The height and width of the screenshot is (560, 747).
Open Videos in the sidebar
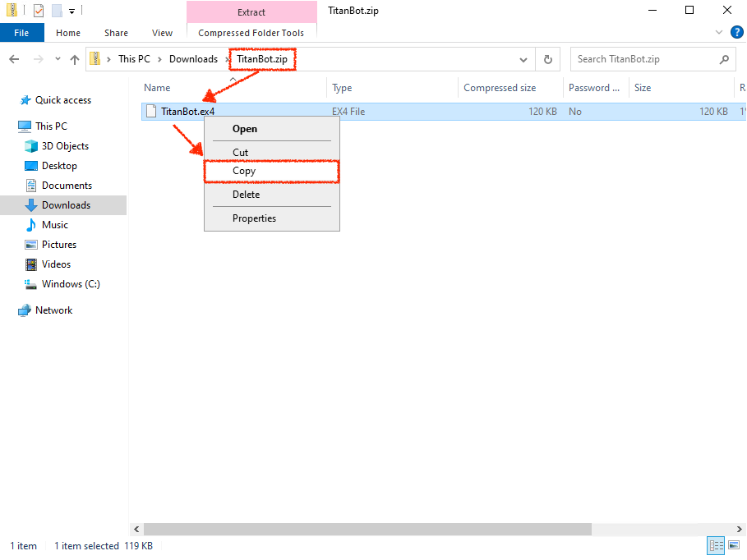(56, 264)
